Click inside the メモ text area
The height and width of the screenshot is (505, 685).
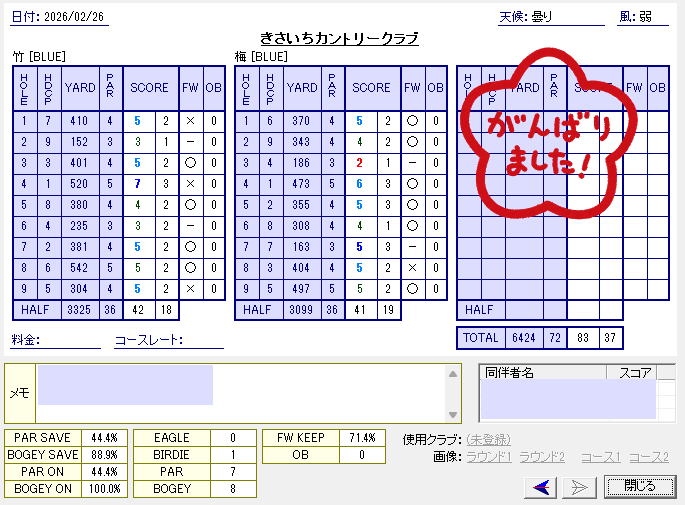[240, 393]
